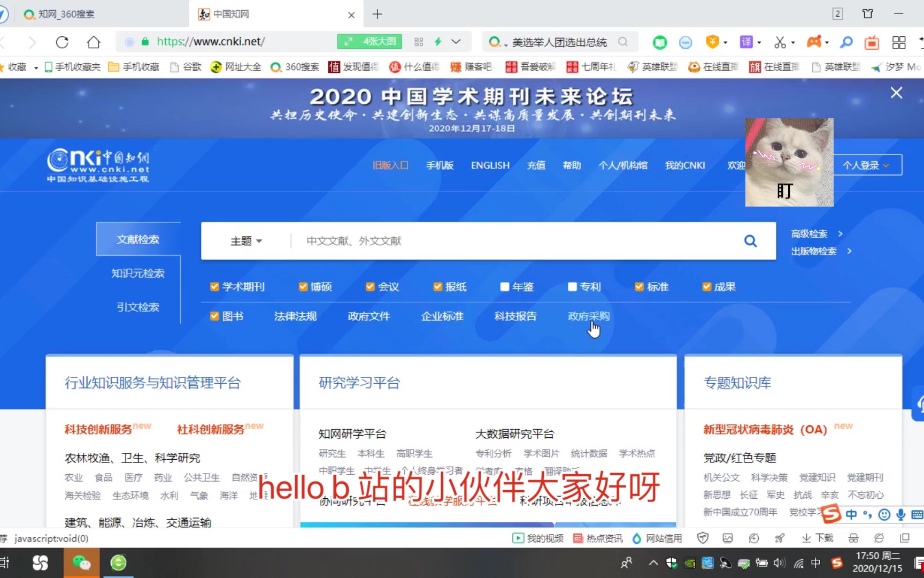Open the 下载 downloads icon in status bar
The image size is (924, 578).
pyautogui.click(x=818, y=538)
